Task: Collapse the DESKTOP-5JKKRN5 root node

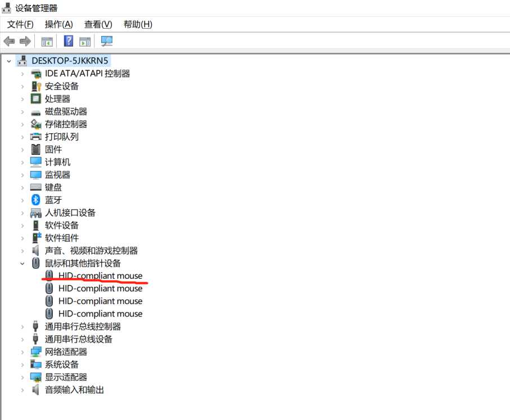Action: pos(9,61)
